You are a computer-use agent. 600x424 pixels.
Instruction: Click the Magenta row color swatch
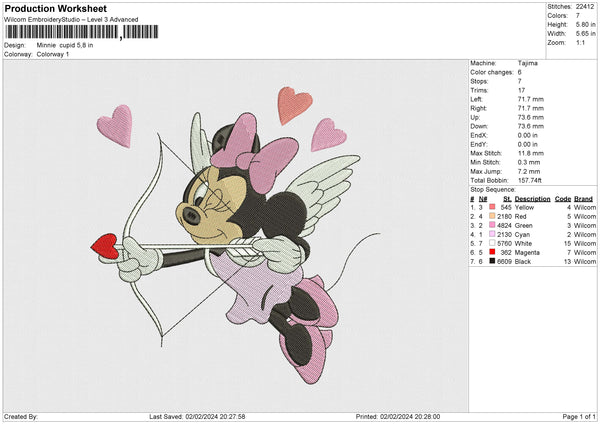click(x=492, y=252)
